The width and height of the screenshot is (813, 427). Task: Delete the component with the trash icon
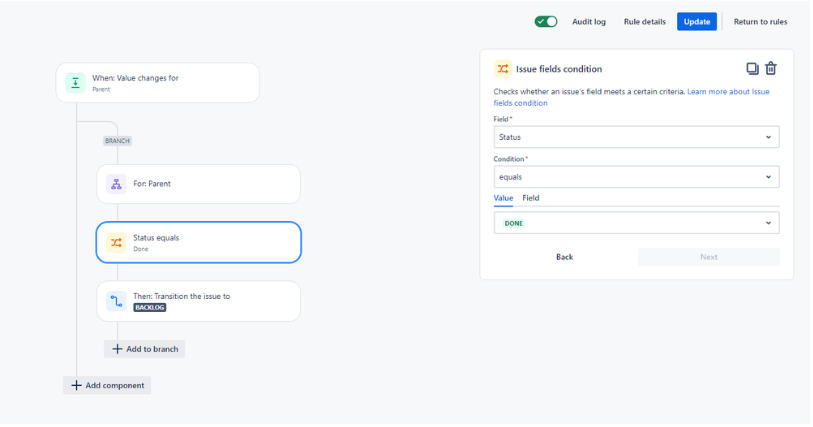click(771, 68)
